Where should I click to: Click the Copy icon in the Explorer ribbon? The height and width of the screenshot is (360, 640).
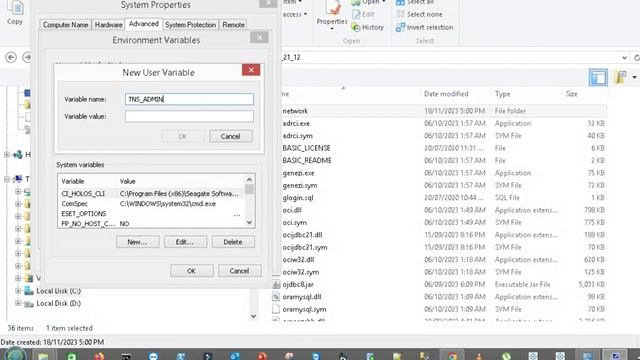click(15, 7)
